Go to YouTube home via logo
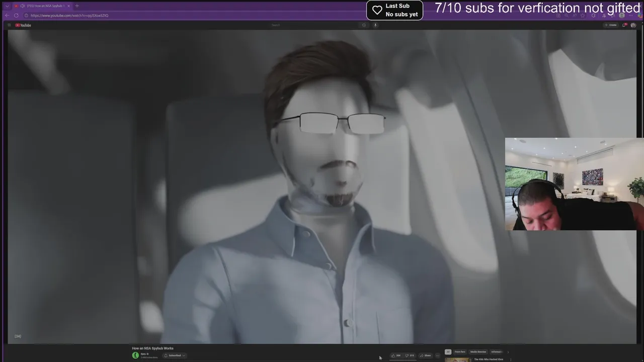The width and height of the screenshot is (644, 362). 23,25
